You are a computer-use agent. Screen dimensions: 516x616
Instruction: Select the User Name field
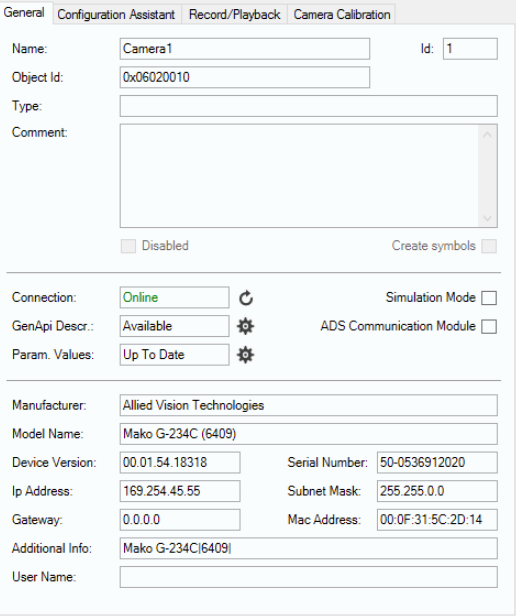click(x=308, y=577)
